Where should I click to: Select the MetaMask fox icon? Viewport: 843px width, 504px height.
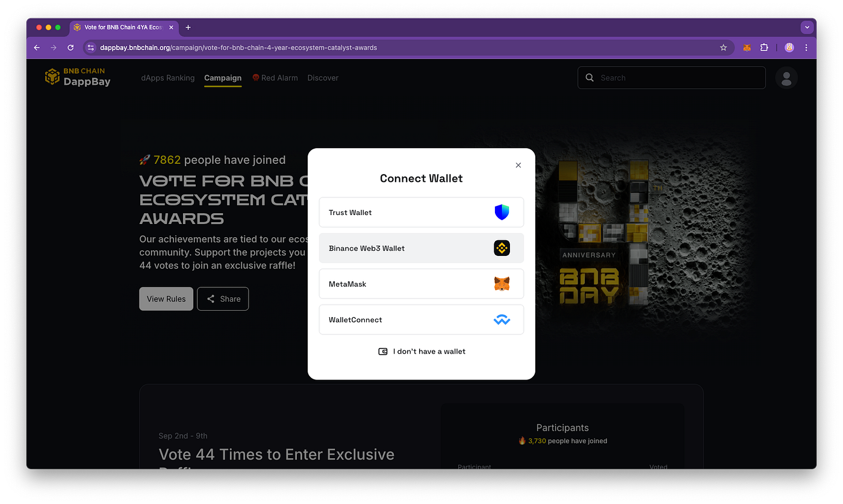[502, 283]
